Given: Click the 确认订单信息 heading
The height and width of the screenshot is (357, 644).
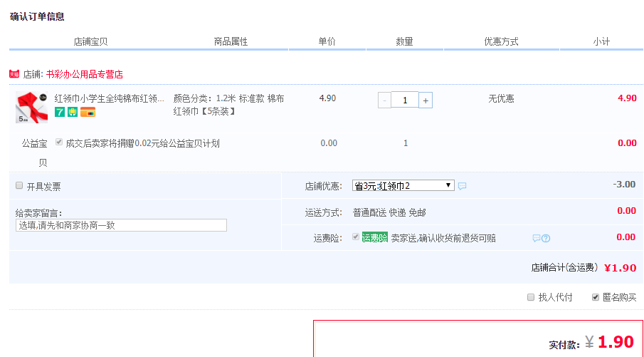Looking at the screenshot, I should [x=37, y=17].
